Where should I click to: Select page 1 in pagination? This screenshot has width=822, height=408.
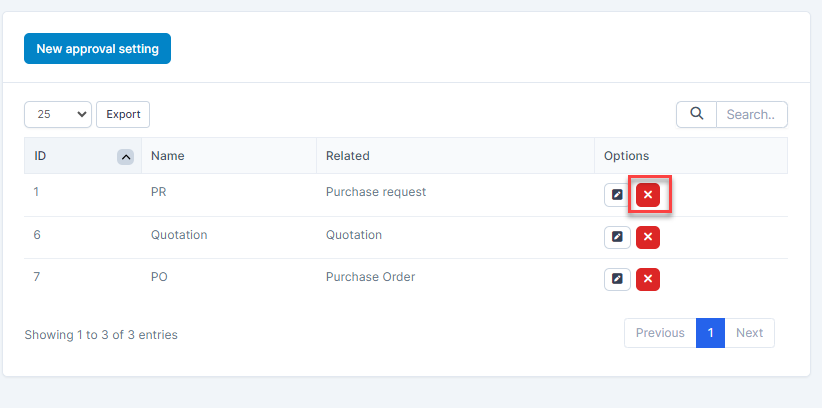(x=710, y=333)
